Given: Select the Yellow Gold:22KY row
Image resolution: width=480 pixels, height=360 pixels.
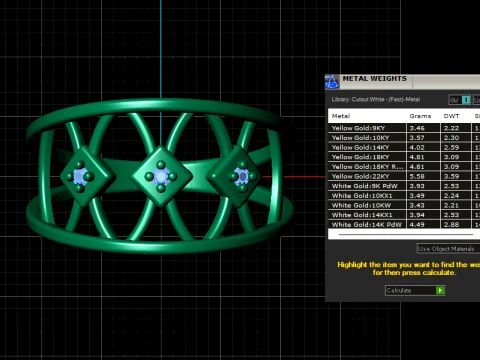Looking at the screenshot, I should [404, 176].
